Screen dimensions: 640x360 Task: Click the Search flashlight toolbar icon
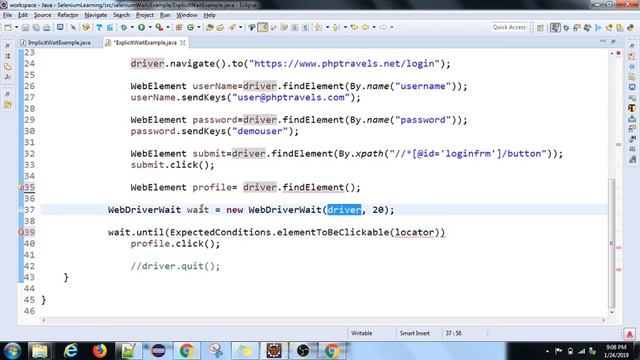click(x=232, y=27)
